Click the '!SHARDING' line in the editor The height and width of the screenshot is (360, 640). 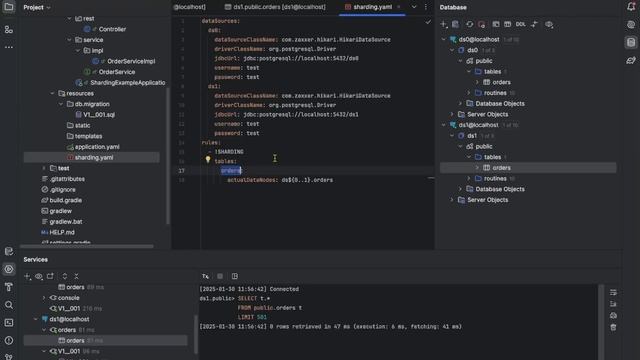(229, 152)
